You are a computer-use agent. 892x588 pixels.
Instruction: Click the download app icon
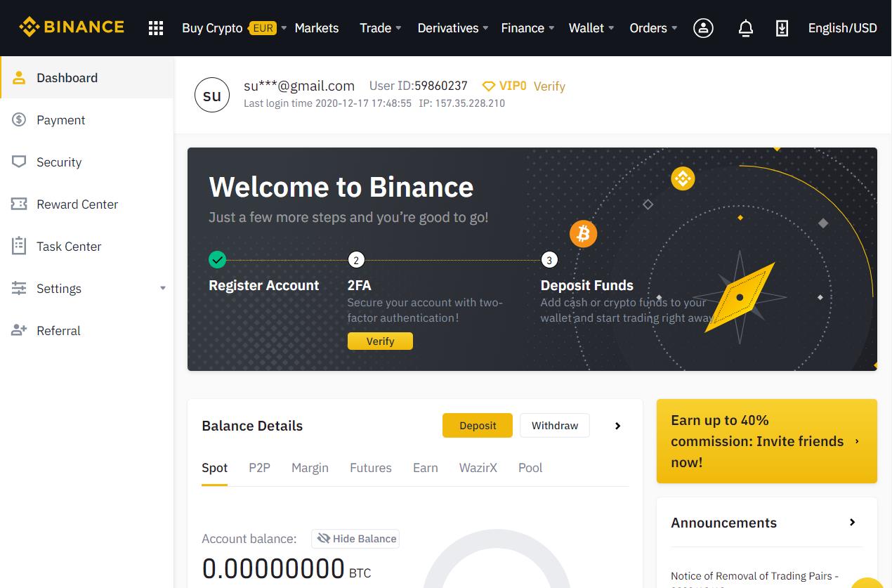(x=782, y=28)
